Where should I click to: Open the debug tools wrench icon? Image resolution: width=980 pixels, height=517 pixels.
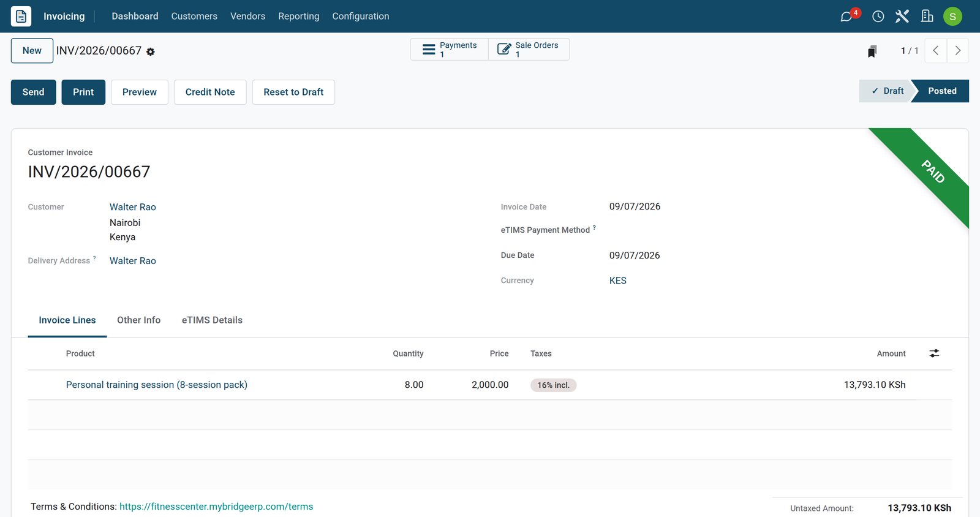(x=902, y=16)
